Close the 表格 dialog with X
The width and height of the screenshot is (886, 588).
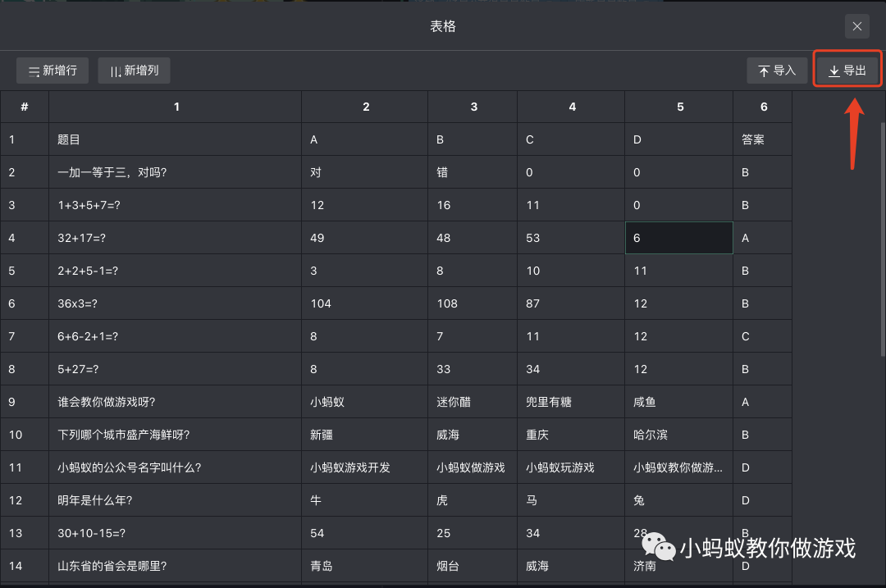[x=857, y=26]
